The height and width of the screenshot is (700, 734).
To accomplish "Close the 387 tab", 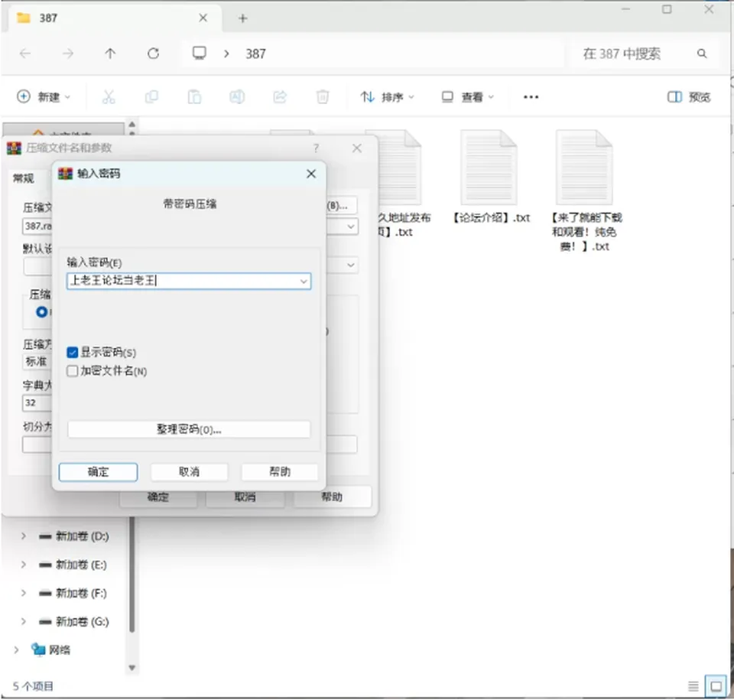I will point(203,18).
